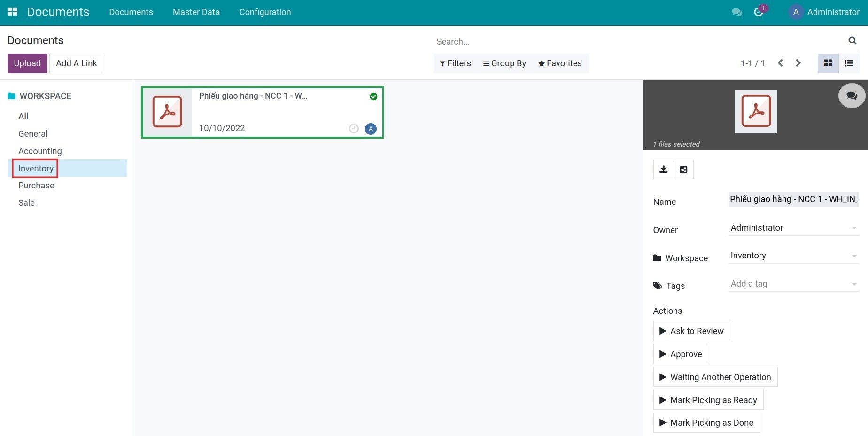Open the apps grid menu icon
This screenshot has width=868, height=436.
[12, 12]
